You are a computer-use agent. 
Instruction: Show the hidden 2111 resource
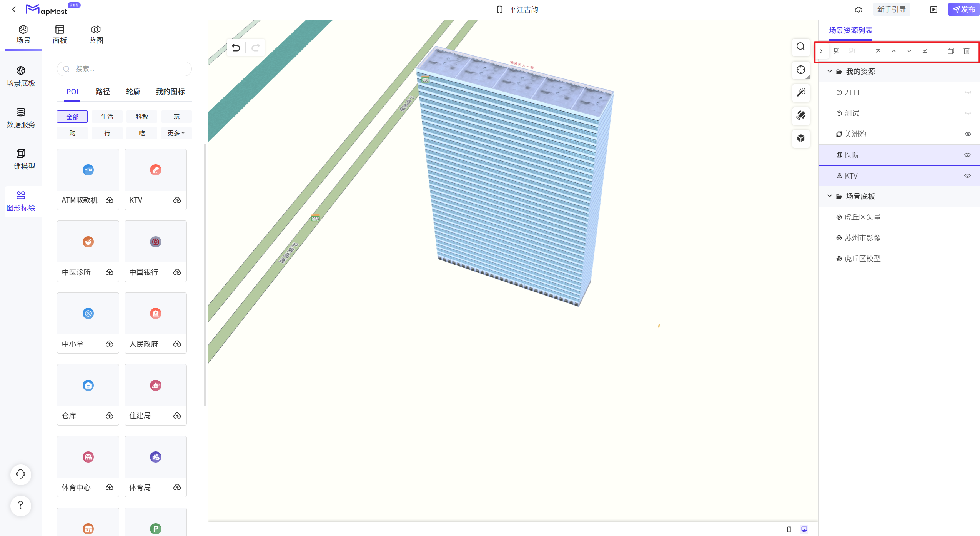[968, 92]
